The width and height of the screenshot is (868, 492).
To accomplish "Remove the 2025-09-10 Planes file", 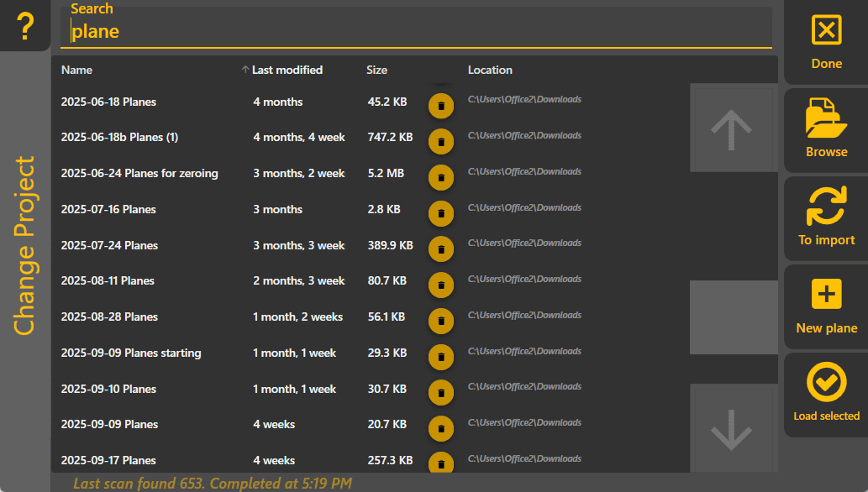I will [x=440, y=392].
